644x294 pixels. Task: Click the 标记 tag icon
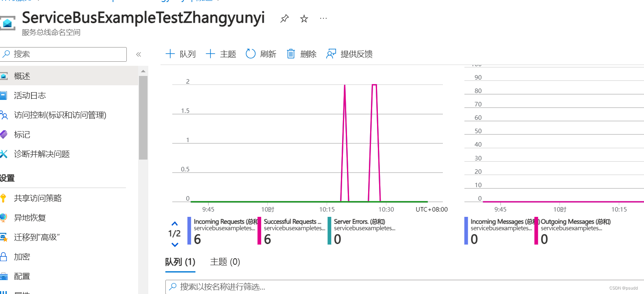[x=3, y=134]
